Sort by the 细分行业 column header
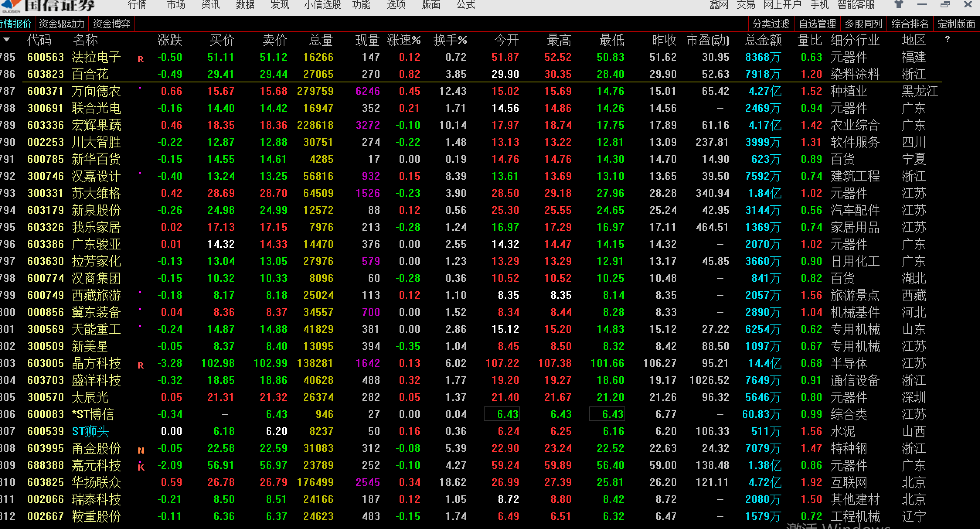The width and height of the screenshot is (980, 529). (855, 40)
